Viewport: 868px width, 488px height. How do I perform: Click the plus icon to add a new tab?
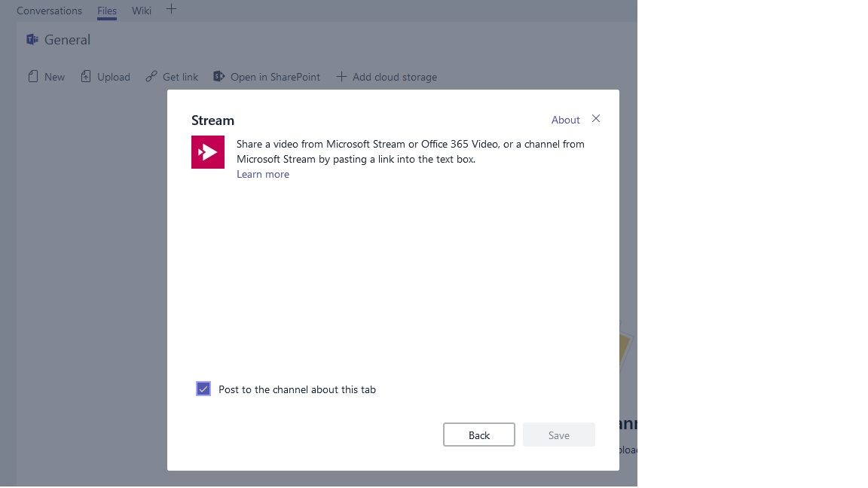pos(171,10)
